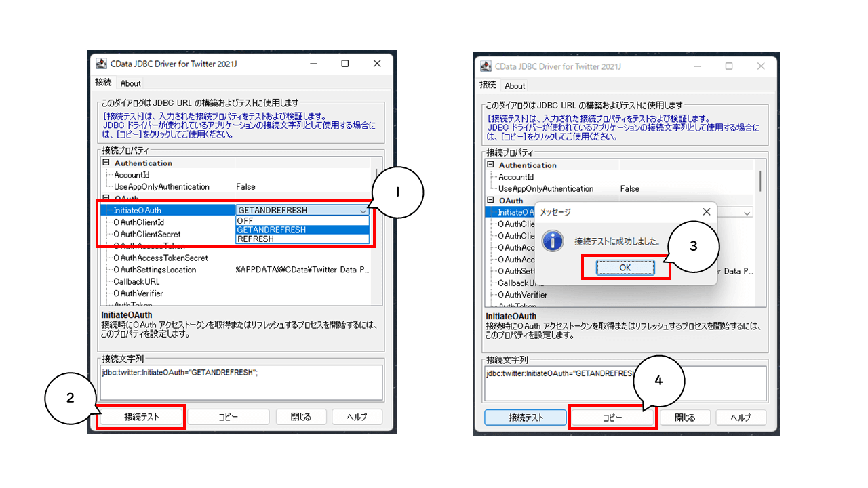Click ヘルプ button in the right window
This screenshot has height=488, width=868.
pos(741,418)
